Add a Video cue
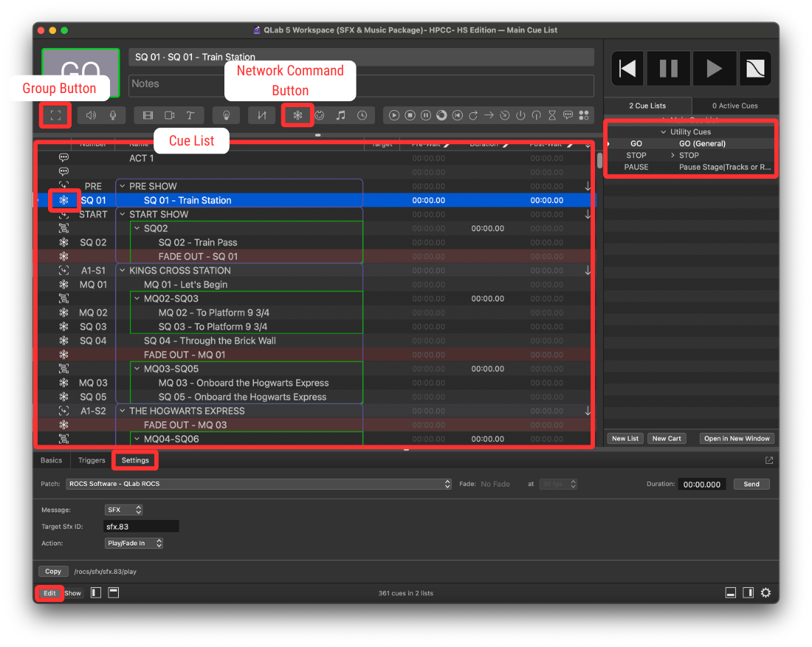This screenshot has height=647, width=812. click(x=148, y=115)
